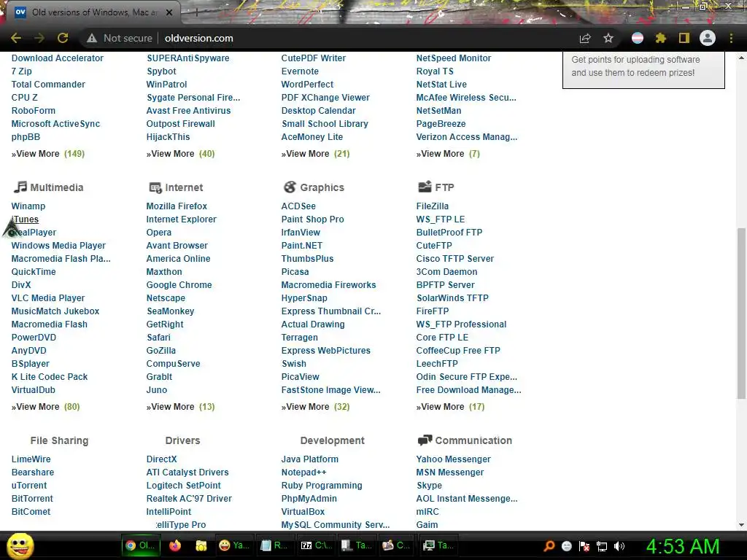The height and width of the screenshot is (560, 747).
Task: Open the file folder taskbar icon
Action: [201, 545]
